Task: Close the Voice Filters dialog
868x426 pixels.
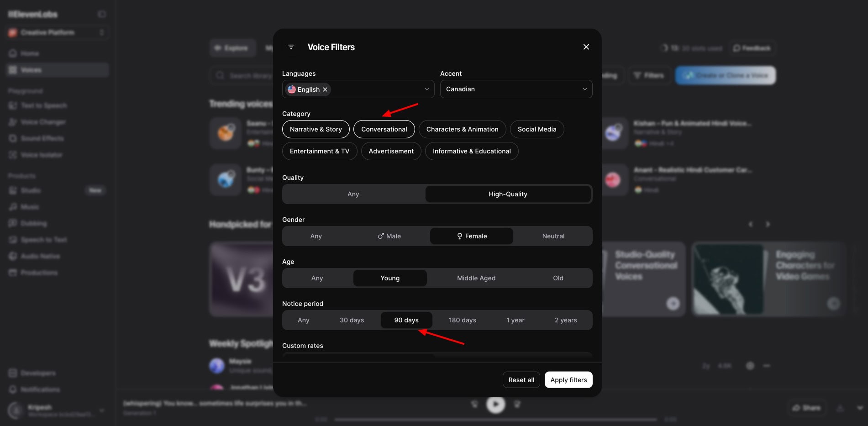Action: point(586,47)
